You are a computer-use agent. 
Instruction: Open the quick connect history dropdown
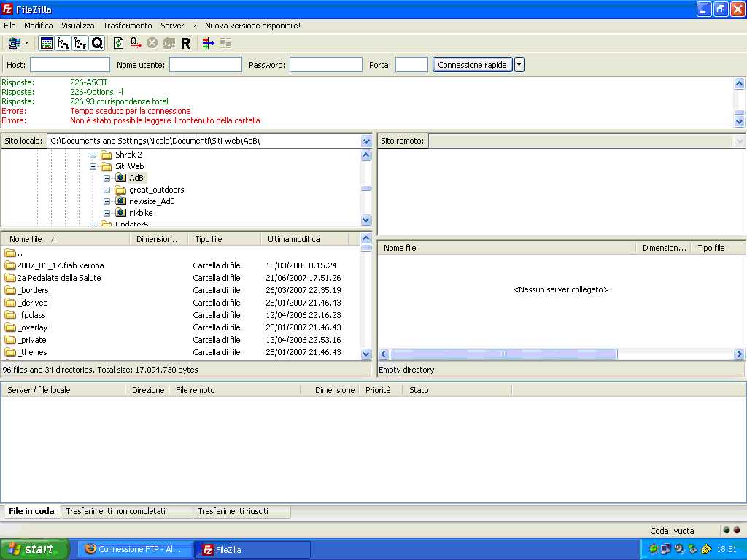[x=519, y=65]
